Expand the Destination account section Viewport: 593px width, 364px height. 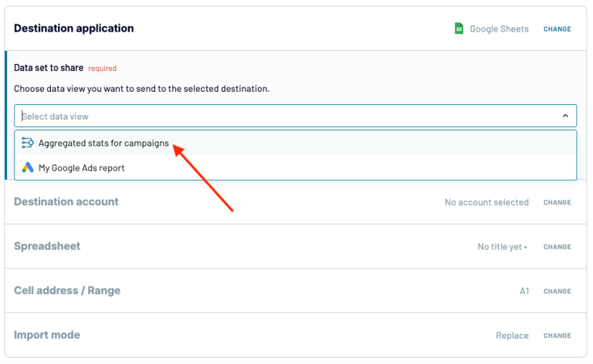[x=66, y=202]
